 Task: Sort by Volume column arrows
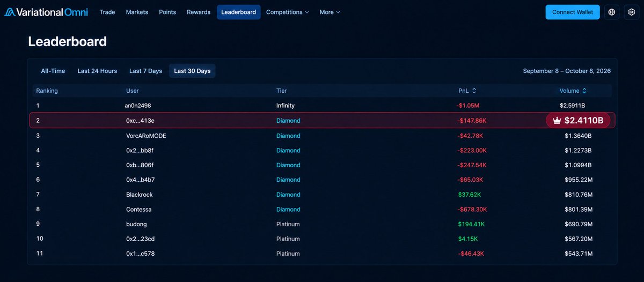(x=584, y=91)
